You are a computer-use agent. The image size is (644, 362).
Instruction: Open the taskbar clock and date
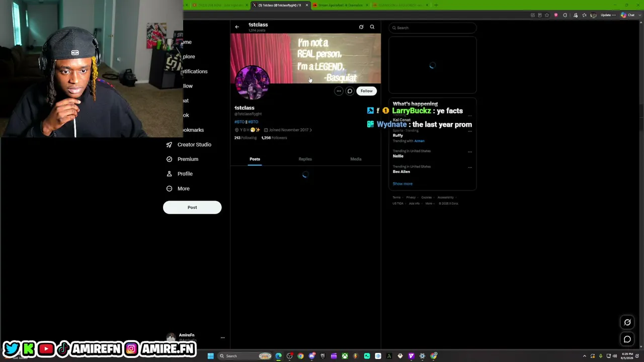coord(628,356)
